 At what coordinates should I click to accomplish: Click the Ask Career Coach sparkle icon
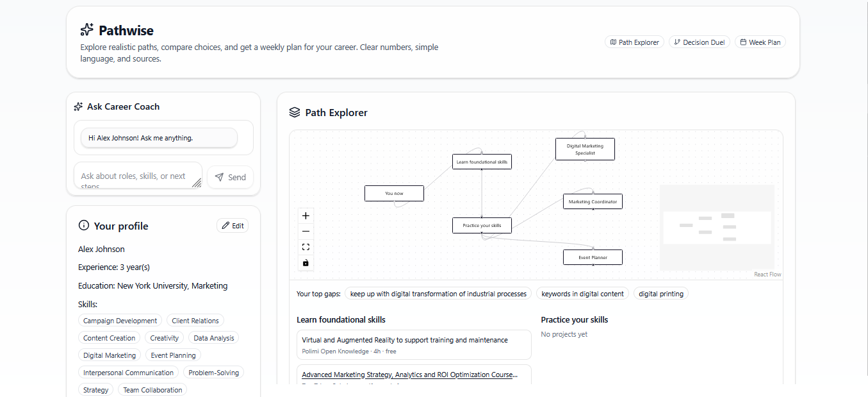(x=78, y=106)
